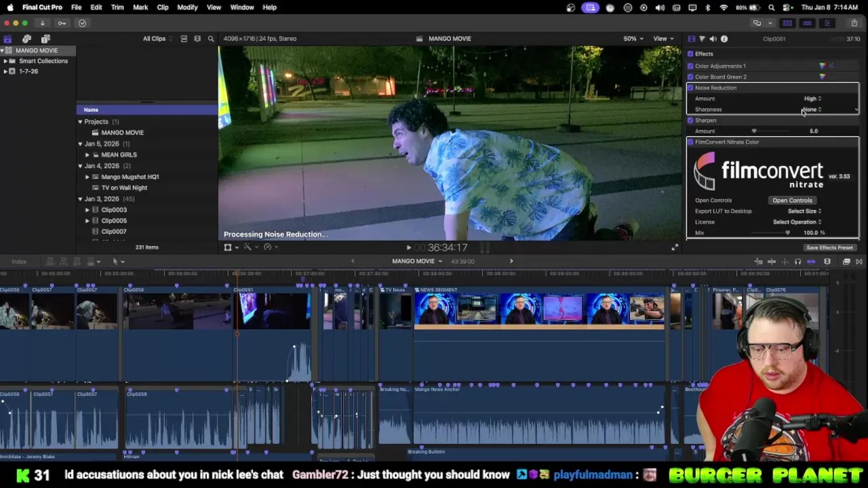
Task: Open the Photos and Audio sidebar icon
Action: click(x=26, y=39)
